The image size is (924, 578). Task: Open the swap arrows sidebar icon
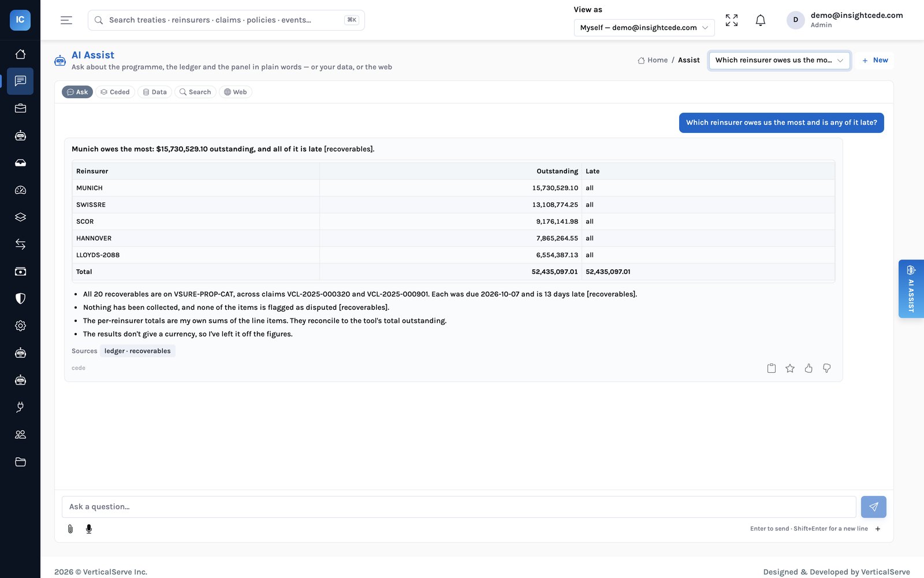pyautogui.click(x=20, y=244)
